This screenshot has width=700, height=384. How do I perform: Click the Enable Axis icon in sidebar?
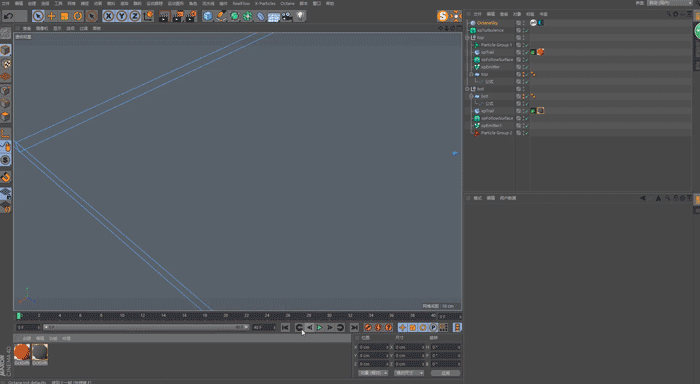5,134
